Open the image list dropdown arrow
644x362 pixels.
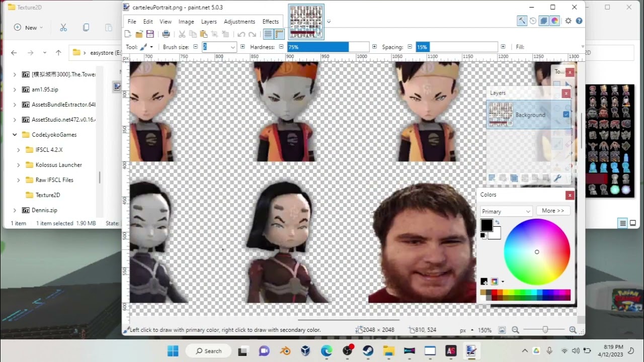click(329, 22)
